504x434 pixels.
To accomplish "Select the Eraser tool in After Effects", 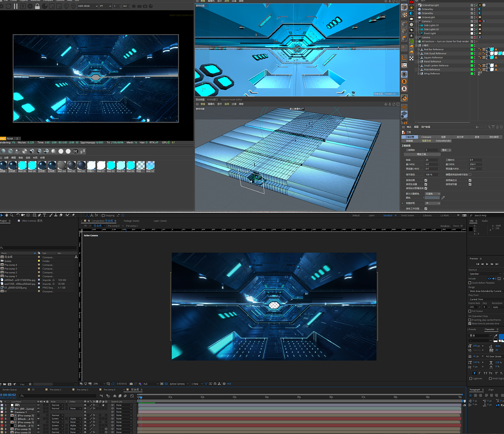I will [x=61, y=215].
